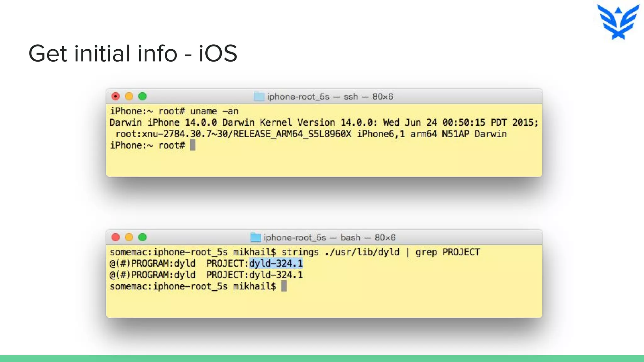
Task: Click the 'Get initial info - iOS' heading
Action: [x=133, y=53]
